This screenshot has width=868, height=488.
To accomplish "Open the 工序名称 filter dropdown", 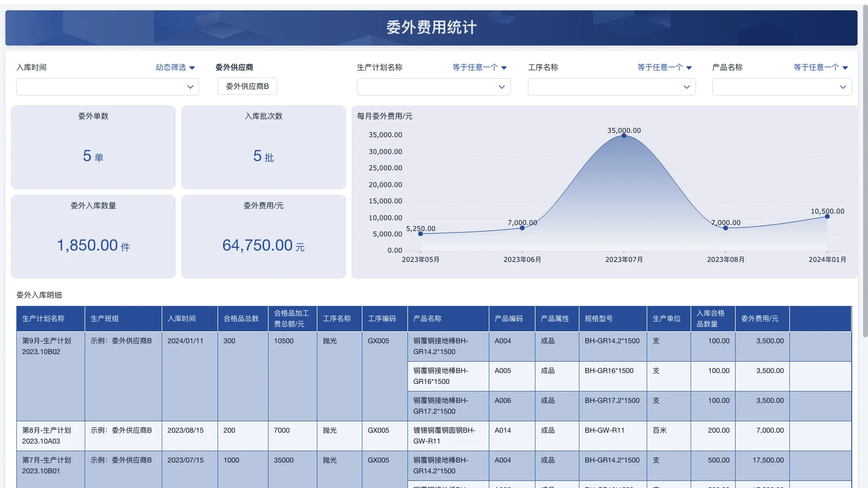I will click(x=611, y=87).
